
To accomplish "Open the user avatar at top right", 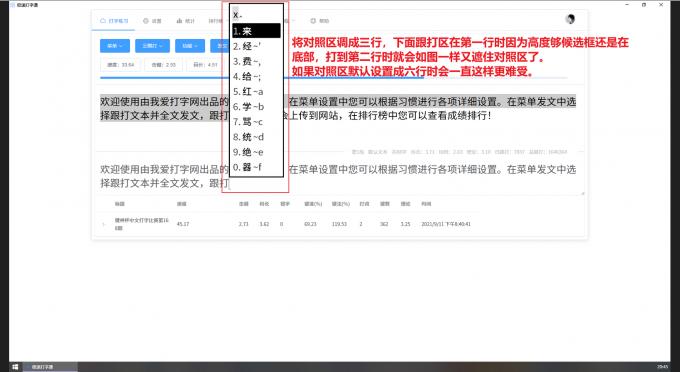I will 570,19.
